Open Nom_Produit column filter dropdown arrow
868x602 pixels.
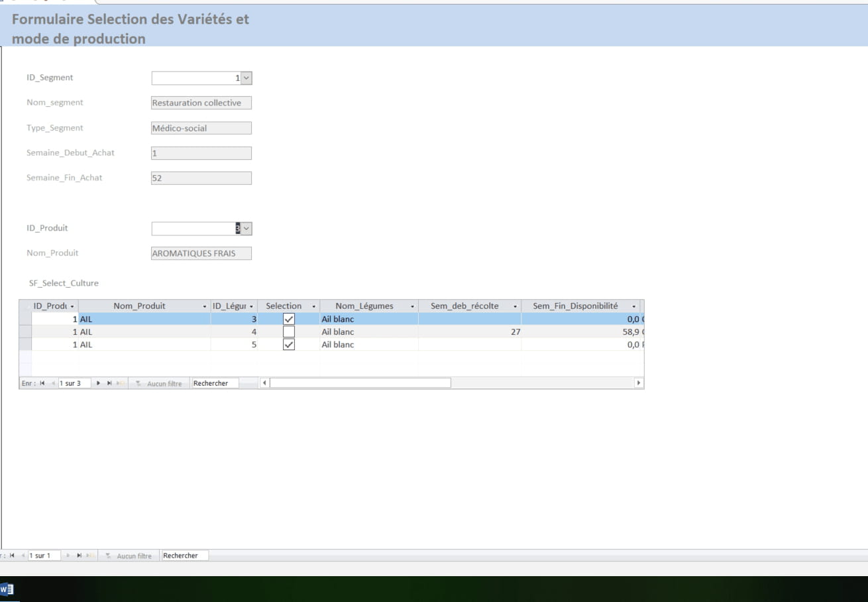coord(205,306)
